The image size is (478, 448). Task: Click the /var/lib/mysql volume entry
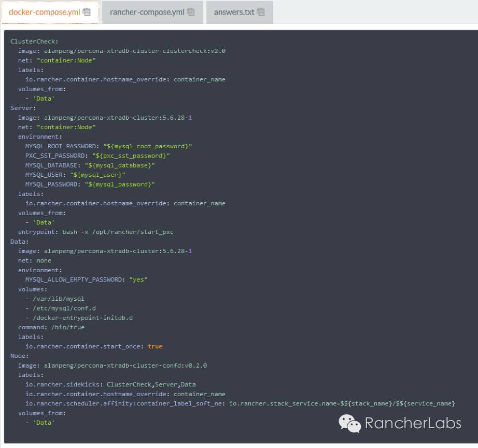(55, 299)
